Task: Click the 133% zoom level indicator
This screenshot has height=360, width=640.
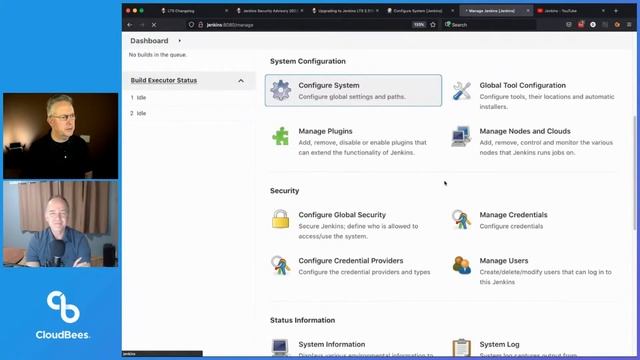Action: tap(419, 25)
